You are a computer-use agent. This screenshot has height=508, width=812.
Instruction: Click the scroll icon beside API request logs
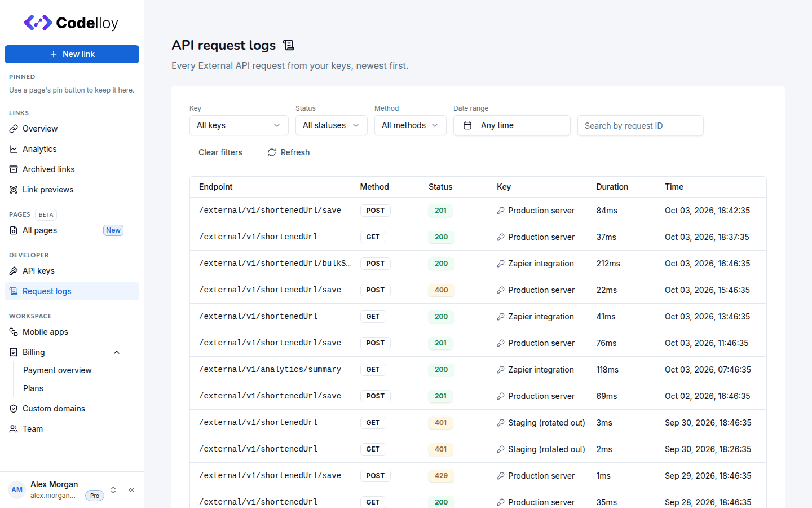[x=289, y=45]
